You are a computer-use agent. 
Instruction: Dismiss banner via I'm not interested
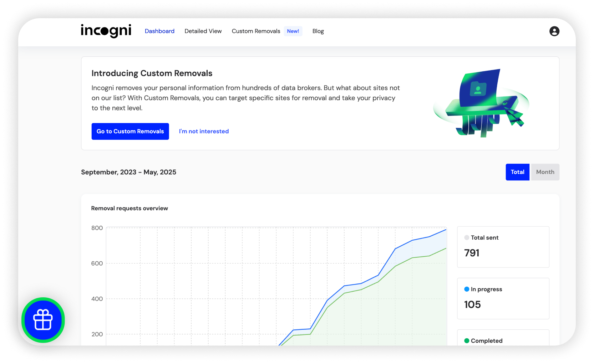(x=204, y=131)
